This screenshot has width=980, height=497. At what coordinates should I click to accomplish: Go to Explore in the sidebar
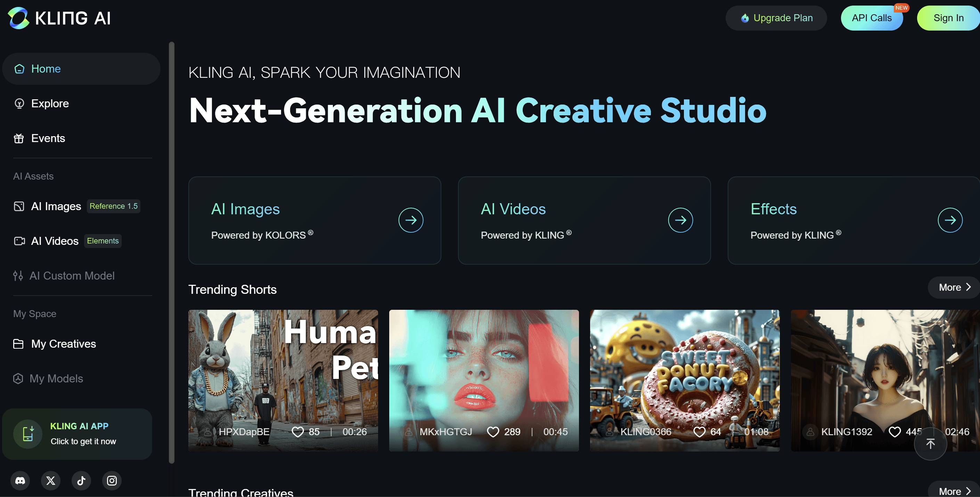pyautogui.click(x=50, y=103)
